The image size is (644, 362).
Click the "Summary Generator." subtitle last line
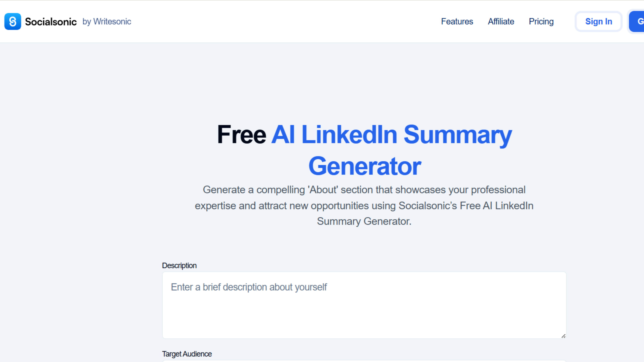tap(364, 221)
